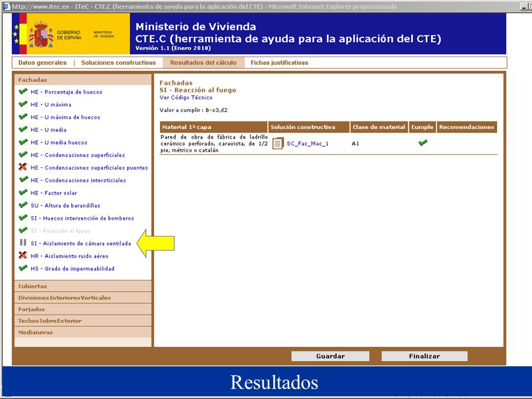Click green check icon beside HE - U máxima
Viewport: 532px width, 399px height.
pos(23,104)
